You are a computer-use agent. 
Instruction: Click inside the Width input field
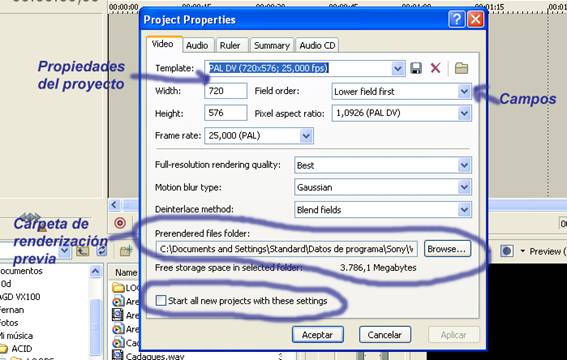226,91
